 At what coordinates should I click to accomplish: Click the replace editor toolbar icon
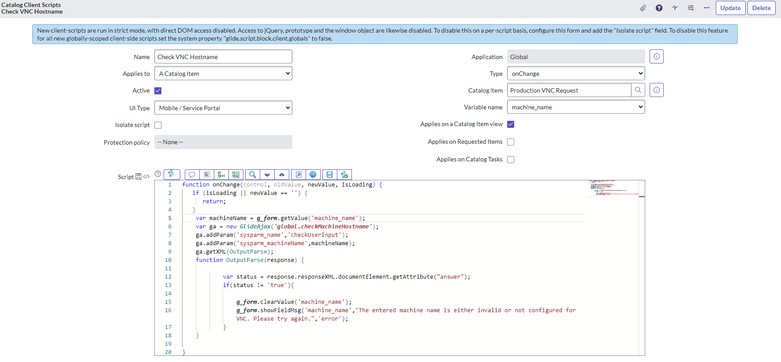(x=222, y=174)
